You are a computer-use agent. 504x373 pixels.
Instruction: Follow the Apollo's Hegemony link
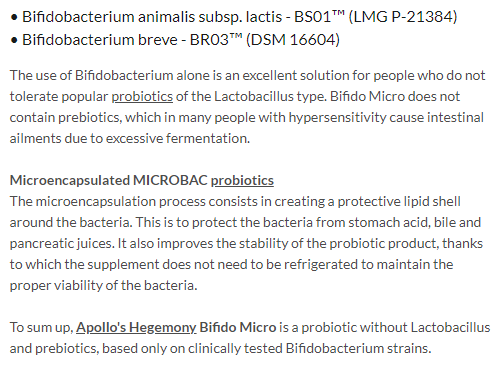[136, 328]
